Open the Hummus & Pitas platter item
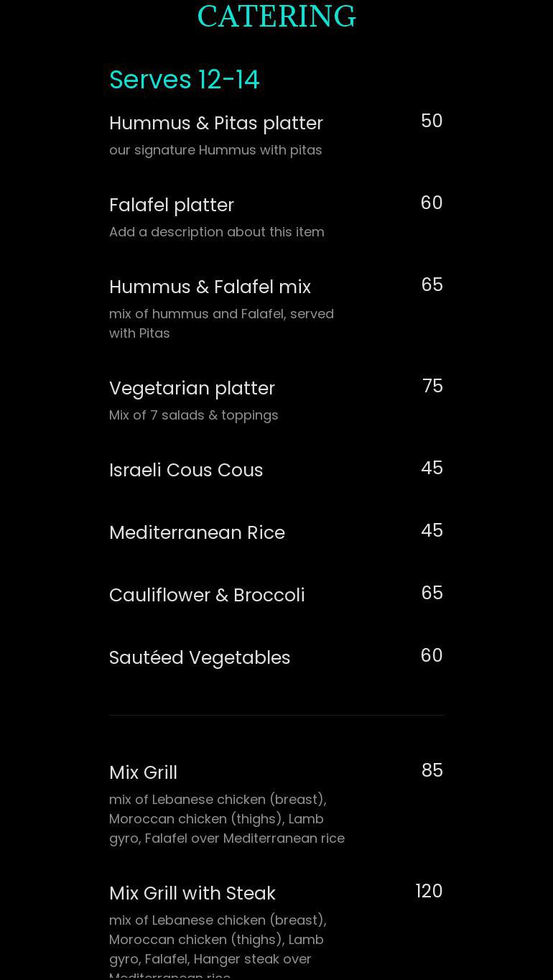The height and width of the screenshot is (980, 553). pyautogui.click(x=216, y=123)
